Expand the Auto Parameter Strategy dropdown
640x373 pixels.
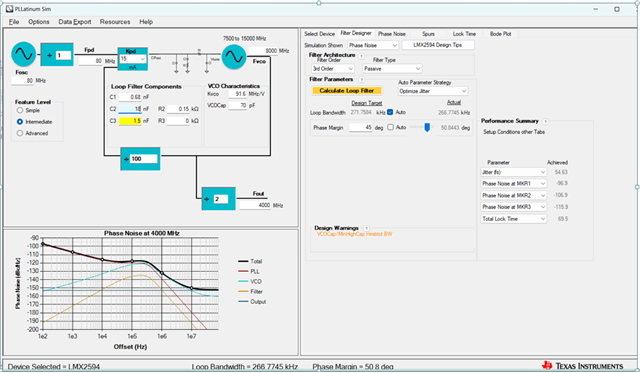[433, 91]
